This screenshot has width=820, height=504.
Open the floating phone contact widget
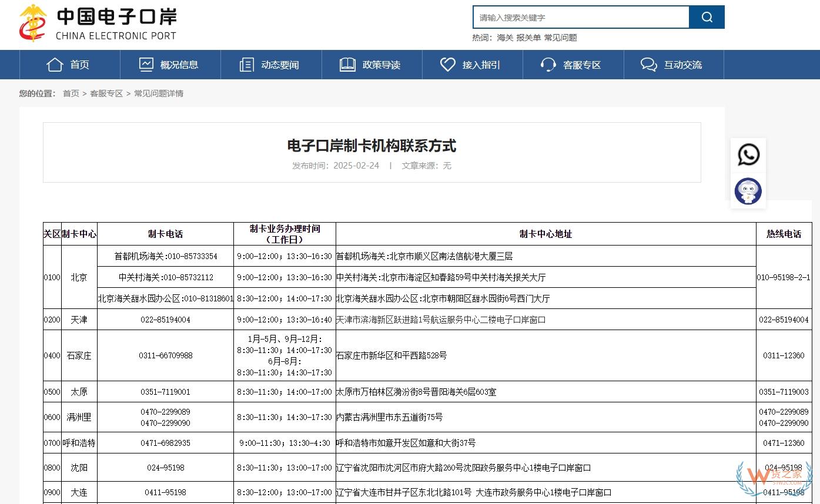tap(748, 155)
